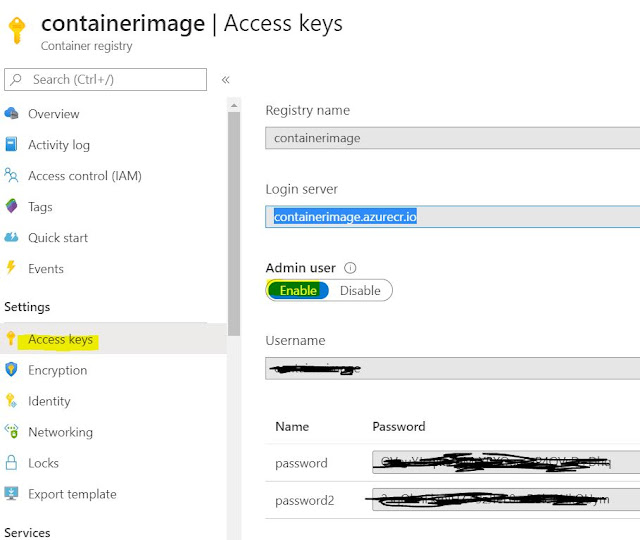
Task: Click the Overview cloud icon
Action: coord(11,113)
